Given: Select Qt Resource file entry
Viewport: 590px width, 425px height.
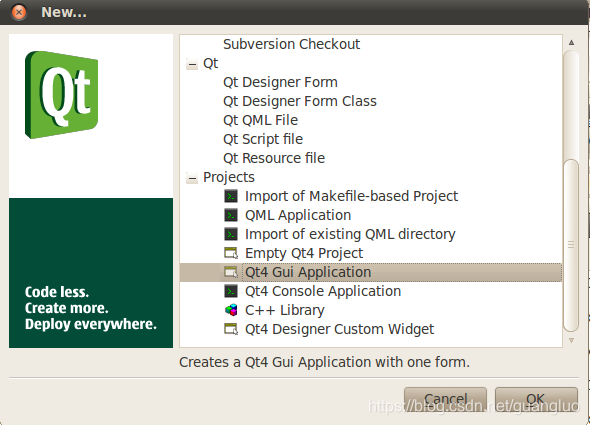Looking at the screenshot, I should [x=274, y=158].
